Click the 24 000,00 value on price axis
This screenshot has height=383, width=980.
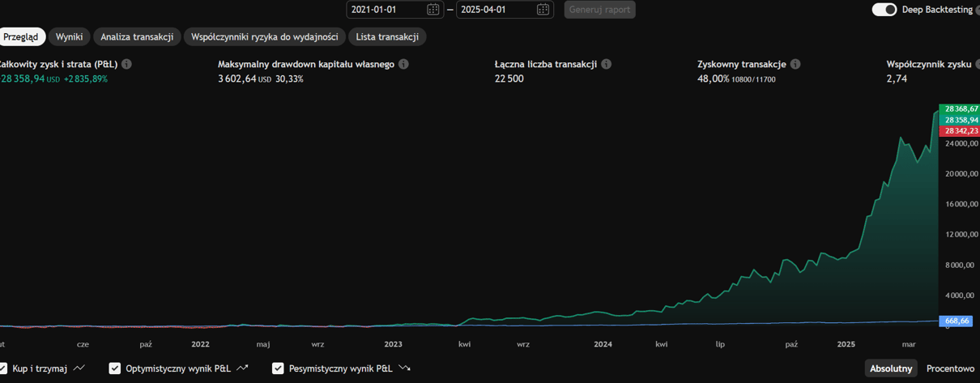[x=961, y=143]
